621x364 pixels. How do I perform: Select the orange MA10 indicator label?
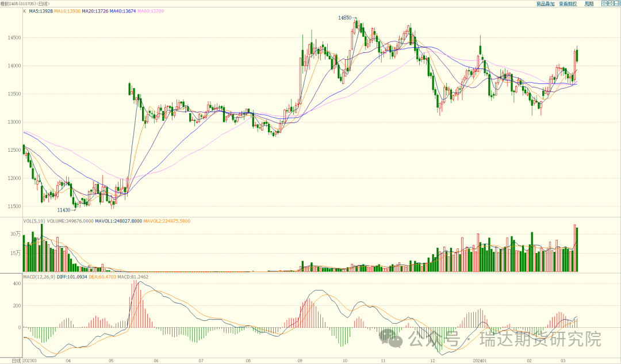tap(67, 11)
